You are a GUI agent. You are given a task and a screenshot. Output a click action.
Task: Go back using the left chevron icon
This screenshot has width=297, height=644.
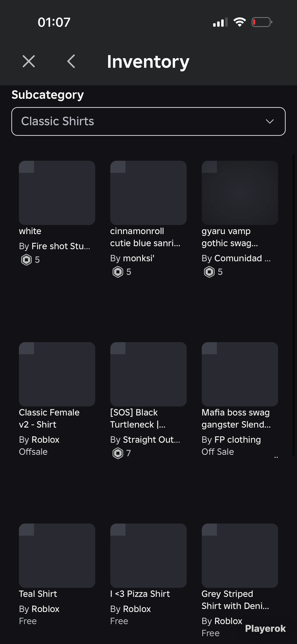(x=71, y=61)
